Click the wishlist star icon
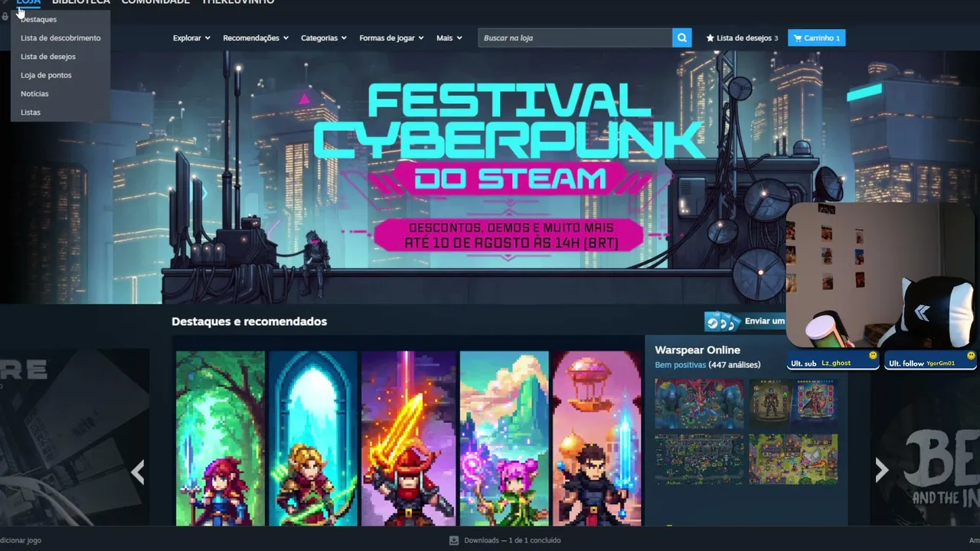Screen dimensions: 980x551 710,37
